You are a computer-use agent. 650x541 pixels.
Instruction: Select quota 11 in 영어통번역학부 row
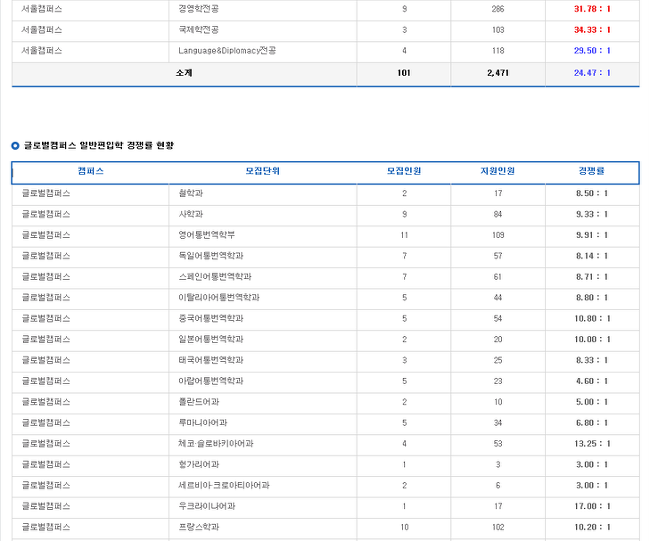(x=404, y=235)
